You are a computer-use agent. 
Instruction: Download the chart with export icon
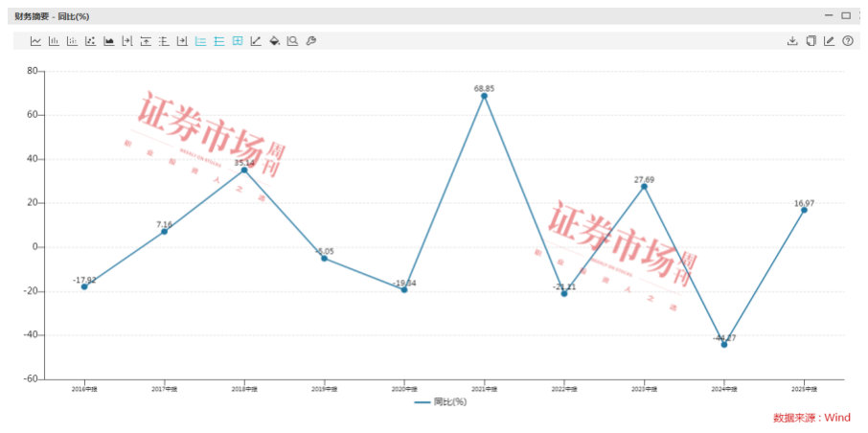(792, 41)
